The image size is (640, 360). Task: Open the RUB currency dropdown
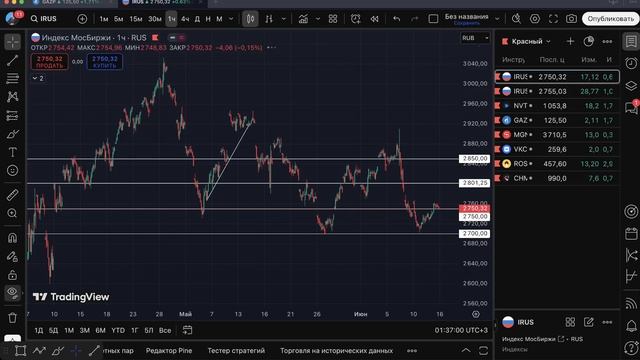[475, 38]
